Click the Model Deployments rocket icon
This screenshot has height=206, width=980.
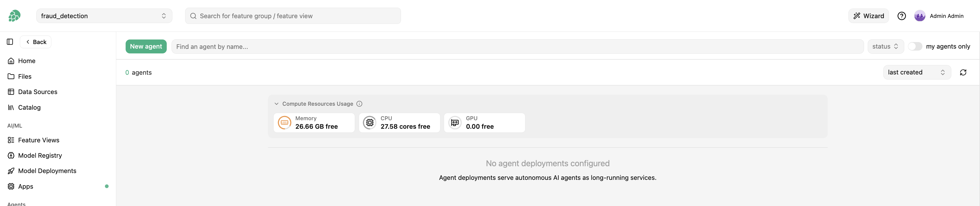pyautogui.click(x=11, y=171)
